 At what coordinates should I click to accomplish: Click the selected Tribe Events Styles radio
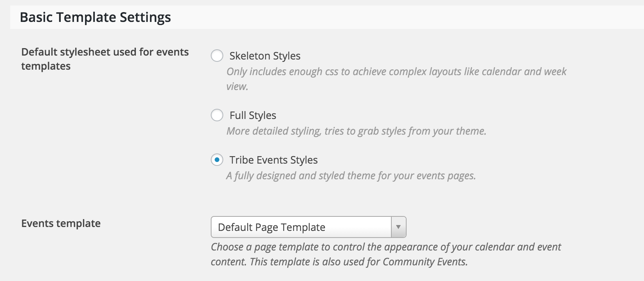[x=217, y=160]
